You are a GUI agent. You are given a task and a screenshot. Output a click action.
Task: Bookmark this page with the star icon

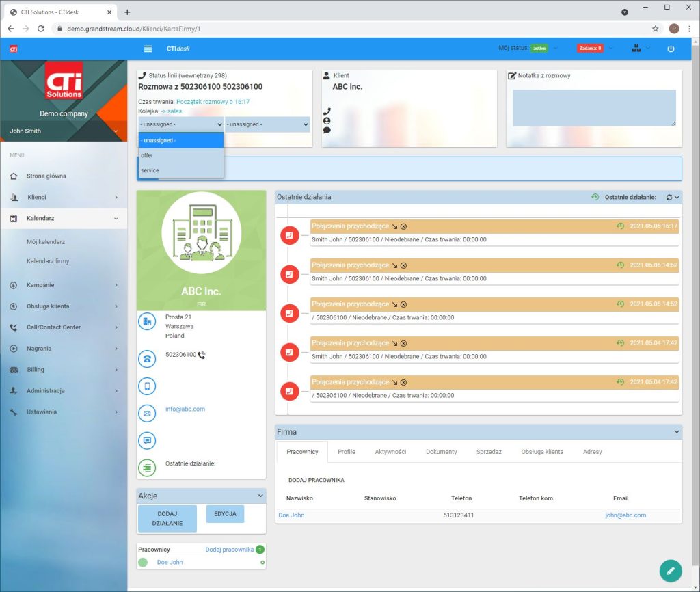[655, 29]
